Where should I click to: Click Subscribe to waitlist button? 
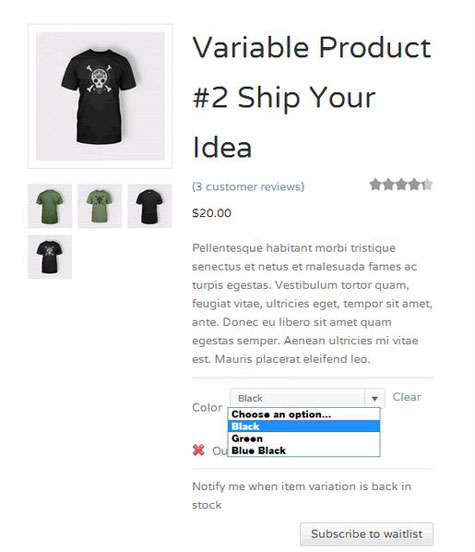[367, 534]
